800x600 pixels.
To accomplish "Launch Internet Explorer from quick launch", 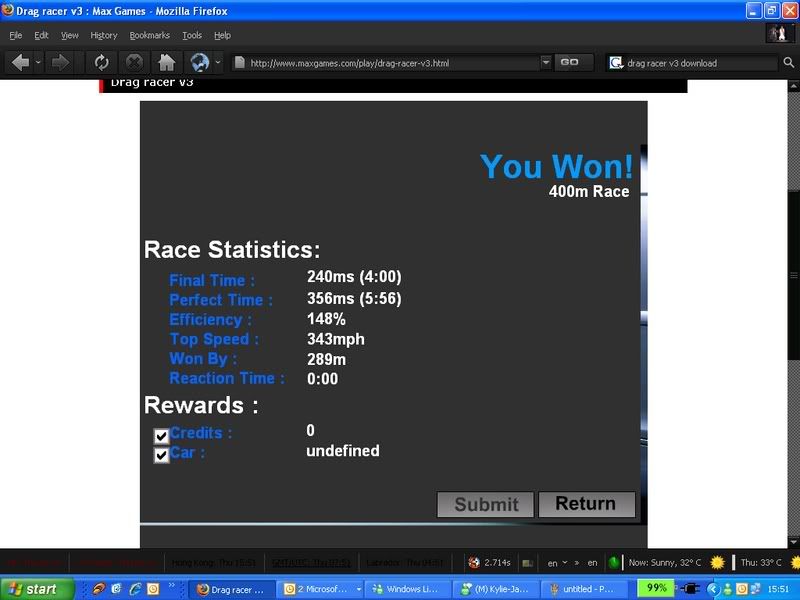I will 135,589.
